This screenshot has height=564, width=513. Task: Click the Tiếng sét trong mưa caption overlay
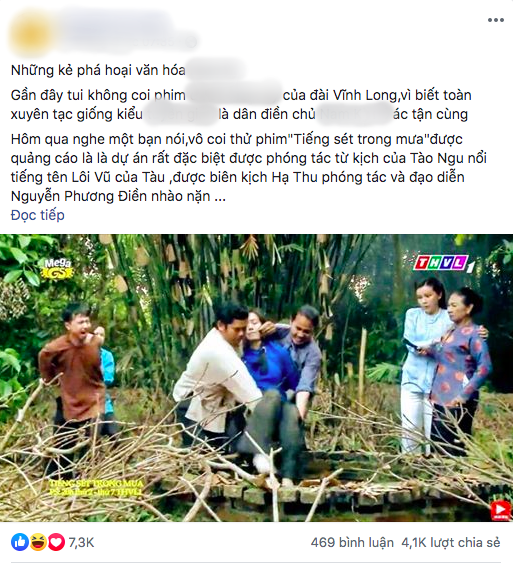(x=96, y=488)
